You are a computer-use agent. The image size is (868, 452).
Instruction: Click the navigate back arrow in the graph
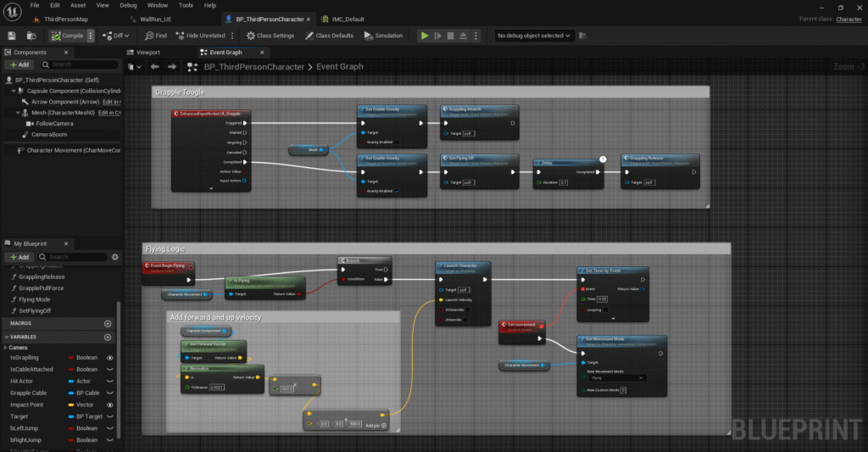(155, 67)
